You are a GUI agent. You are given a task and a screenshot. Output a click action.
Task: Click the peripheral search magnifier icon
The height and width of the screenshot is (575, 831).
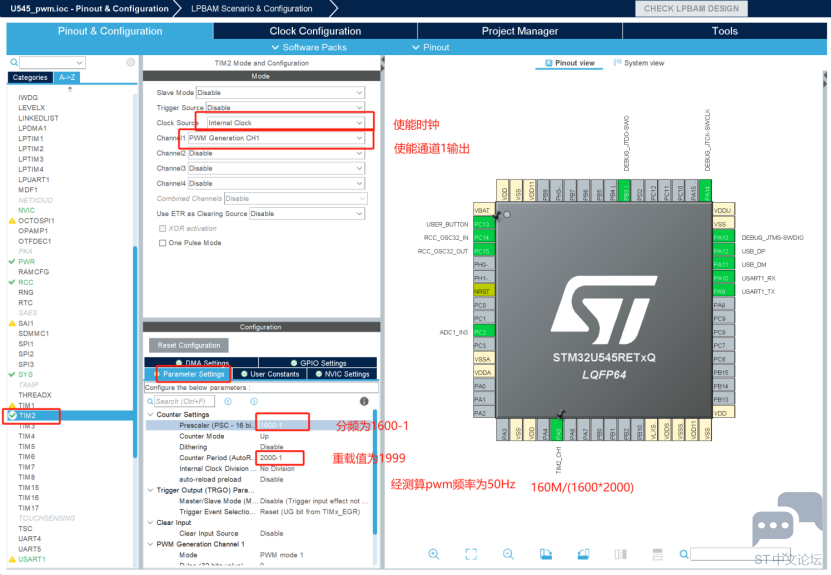pos(14,63)
